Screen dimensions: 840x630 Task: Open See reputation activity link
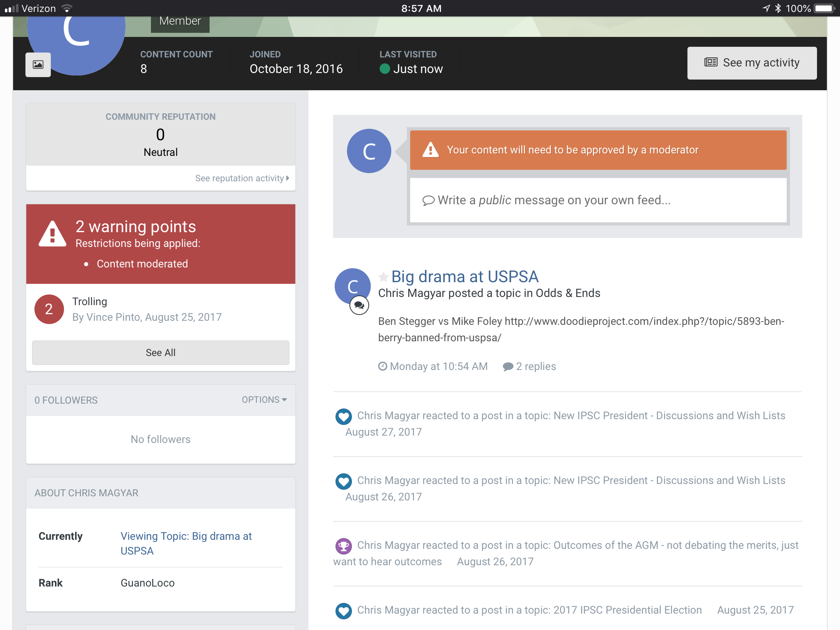point(242,178)
